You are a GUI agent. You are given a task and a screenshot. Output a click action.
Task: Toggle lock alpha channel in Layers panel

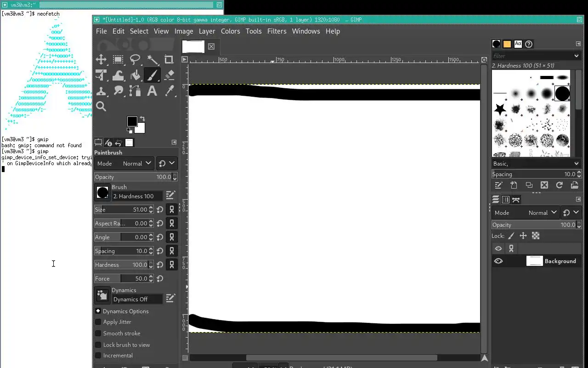(x=536, y=236)
